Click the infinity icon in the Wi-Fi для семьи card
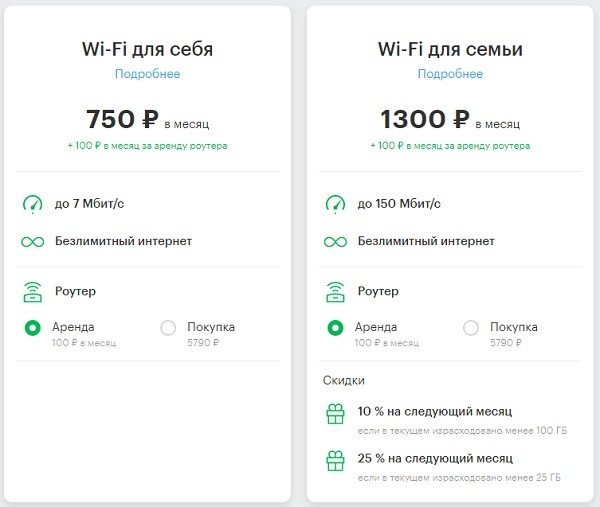This screenshot has height=507, width=600. click(335, 242)
